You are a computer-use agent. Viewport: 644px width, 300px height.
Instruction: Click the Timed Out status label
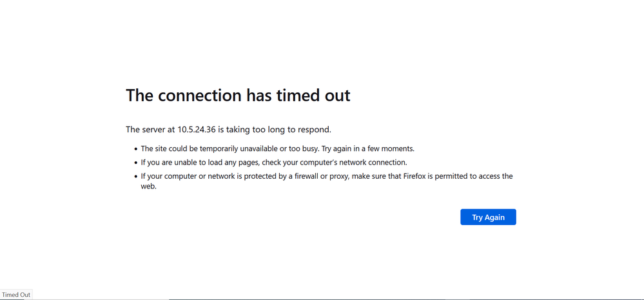16,295
